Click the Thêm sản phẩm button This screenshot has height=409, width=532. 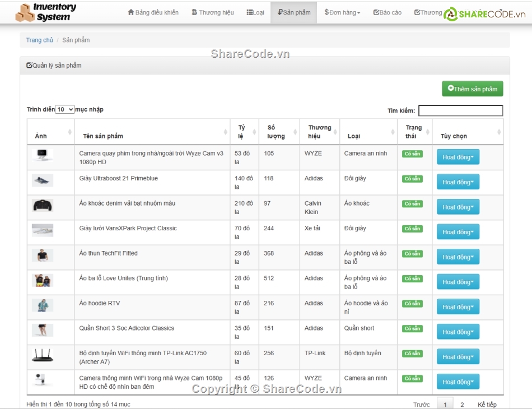(x=472, y=89)
